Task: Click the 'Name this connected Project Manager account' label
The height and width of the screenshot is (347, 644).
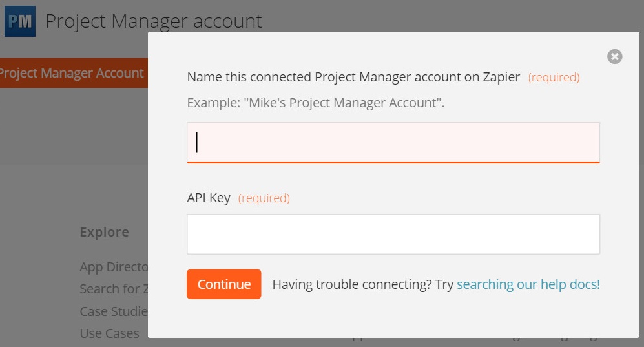Action: click(x=353, y=77)
